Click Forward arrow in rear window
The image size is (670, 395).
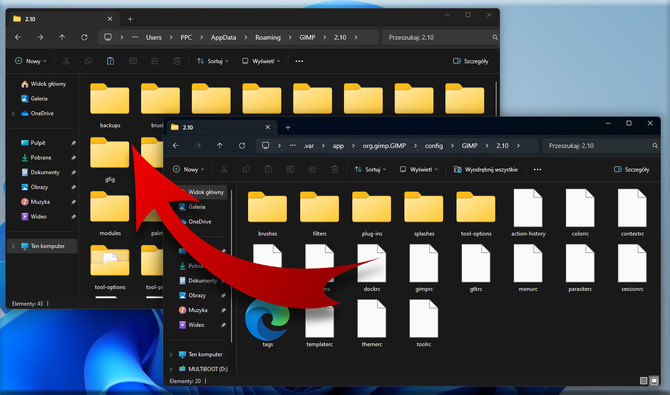pos(40,38)
